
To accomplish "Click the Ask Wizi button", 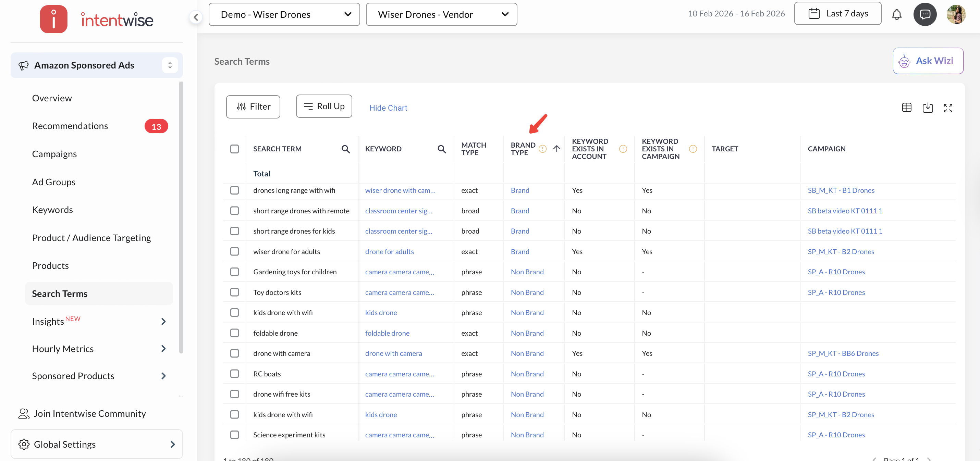I will point(928,61).
